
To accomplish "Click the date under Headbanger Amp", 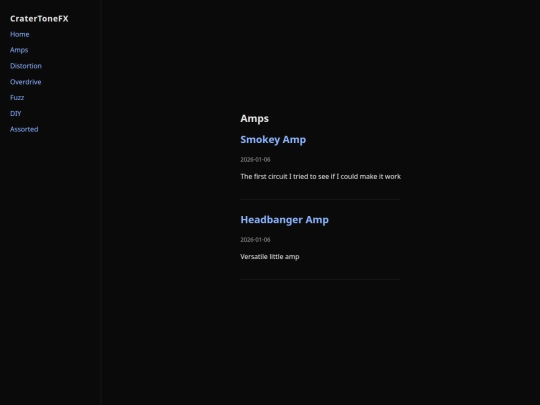I will click(255, 240).
